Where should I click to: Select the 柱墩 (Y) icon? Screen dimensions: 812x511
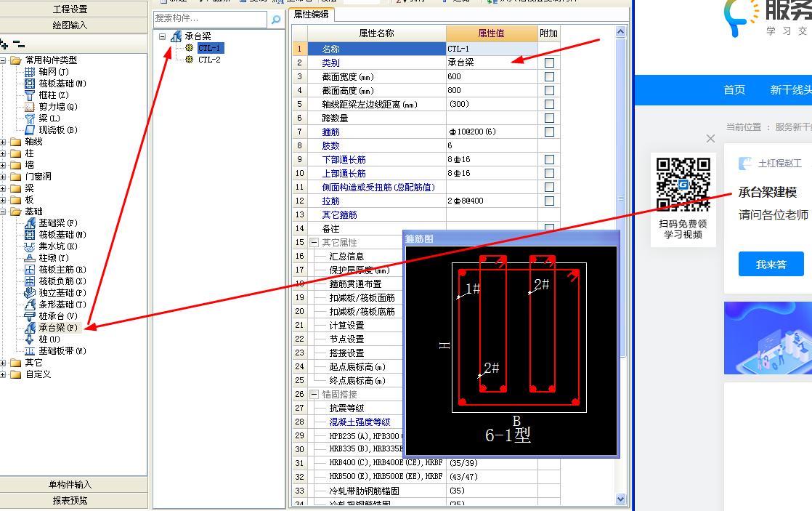[30, 258]
